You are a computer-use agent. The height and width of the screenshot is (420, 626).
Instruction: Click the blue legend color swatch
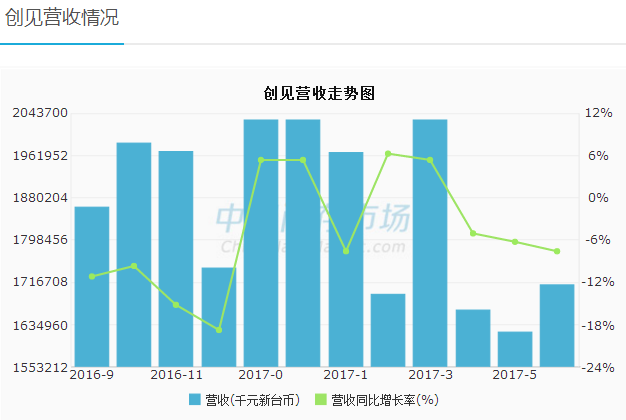pos(195,400)
